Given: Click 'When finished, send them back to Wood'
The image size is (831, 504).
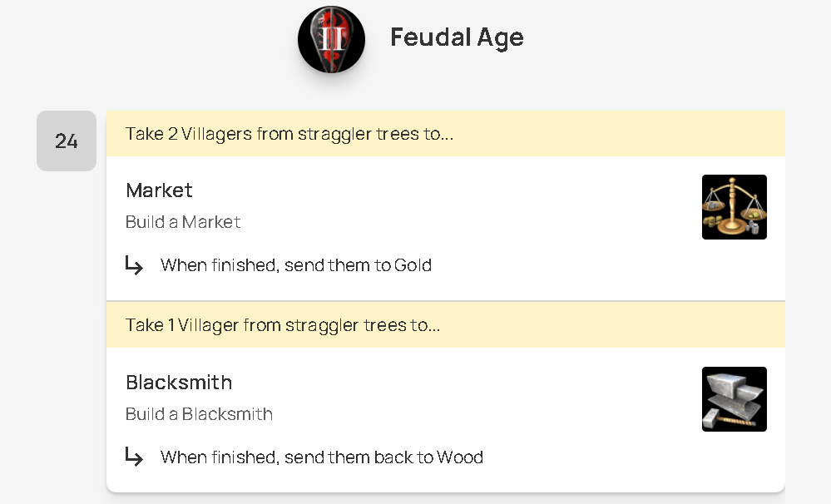Looking at the screenshot, I should (321, 457).
